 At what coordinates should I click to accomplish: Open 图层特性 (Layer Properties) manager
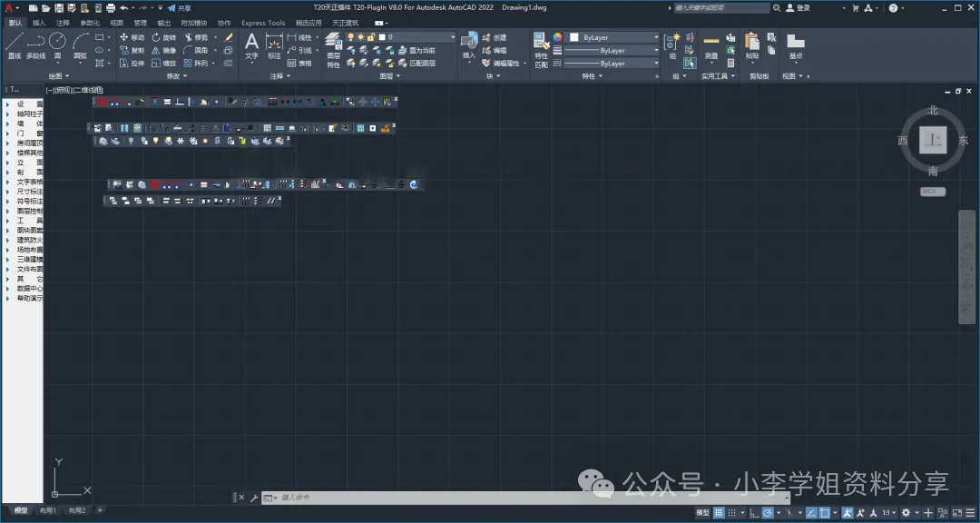point(334,49)
